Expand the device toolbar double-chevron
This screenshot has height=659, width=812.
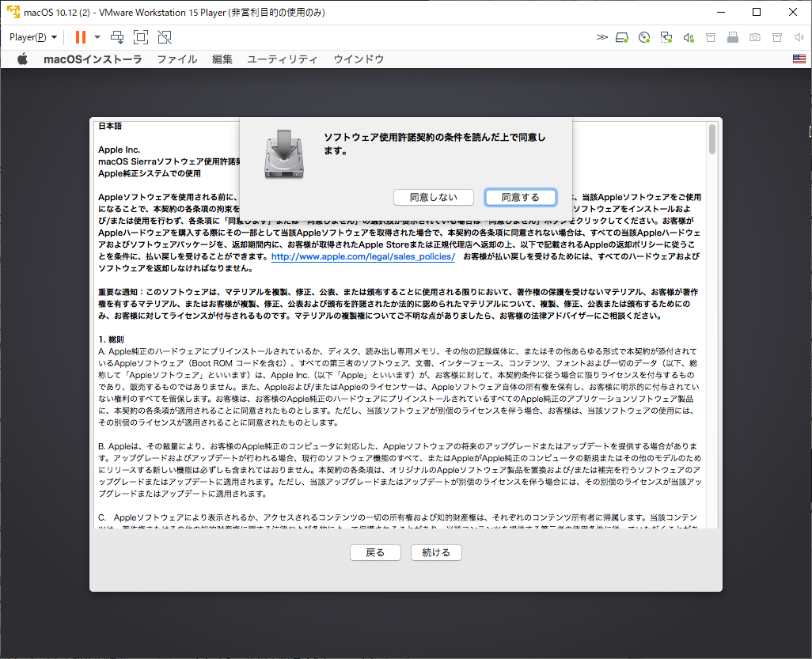click(x=601, y=37)
